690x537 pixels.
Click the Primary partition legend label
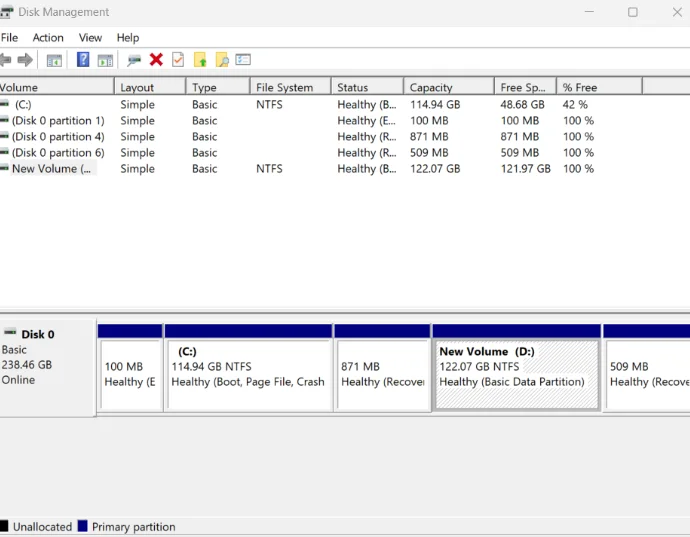pos(134,527)
